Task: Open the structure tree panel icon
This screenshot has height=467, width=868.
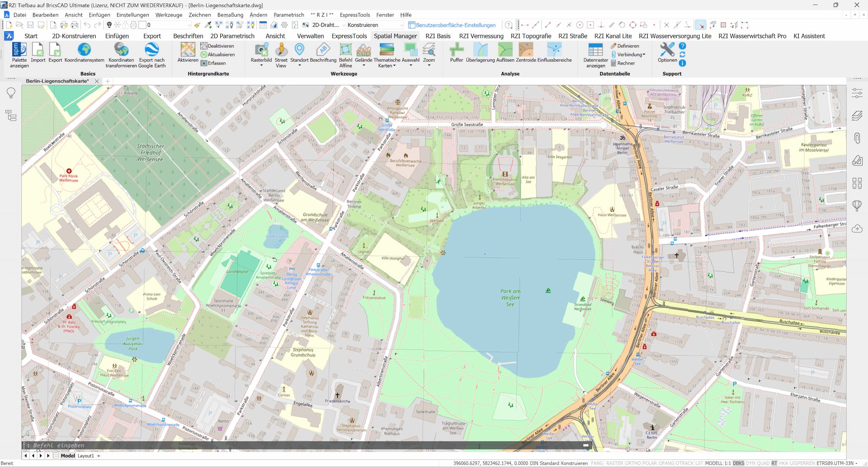Action: (x=11, y=116)
